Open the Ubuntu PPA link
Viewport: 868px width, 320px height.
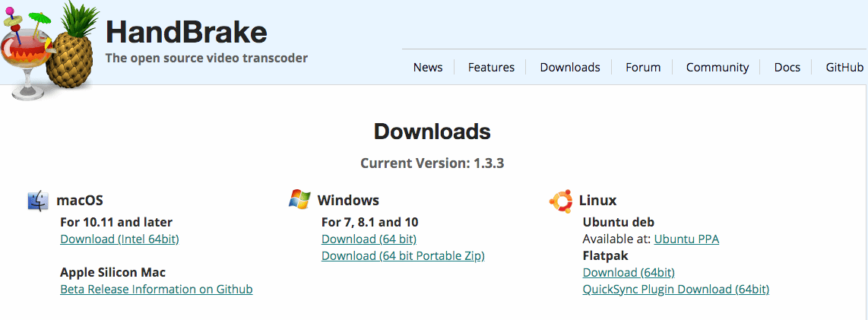[x=686, y=239]
